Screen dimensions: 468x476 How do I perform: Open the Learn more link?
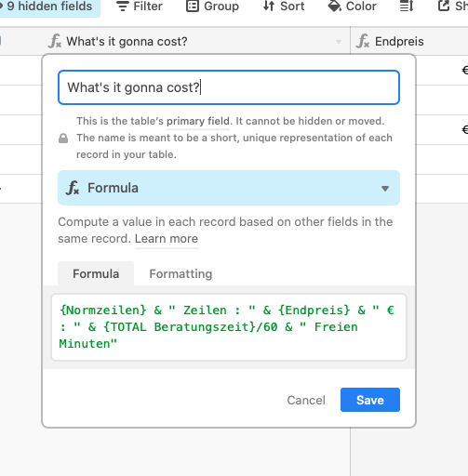click(167, 239)
